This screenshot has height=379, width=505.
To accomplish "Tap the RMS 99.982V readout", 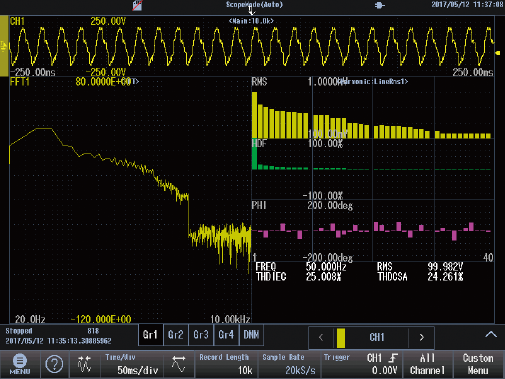I will [x=420, y=267].
